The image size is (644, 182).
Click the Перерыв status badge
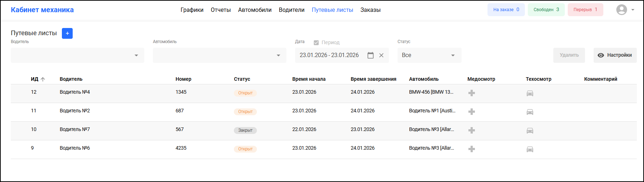coord(585,10)
